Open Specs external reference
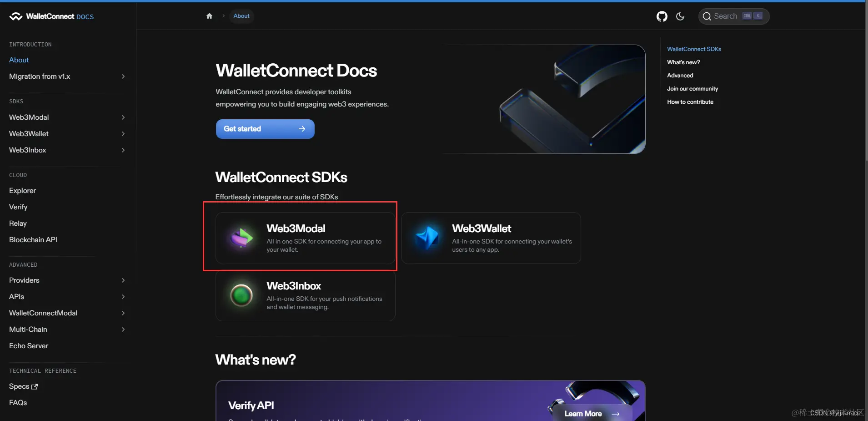 pyautogui.click(x=23, y=386)
